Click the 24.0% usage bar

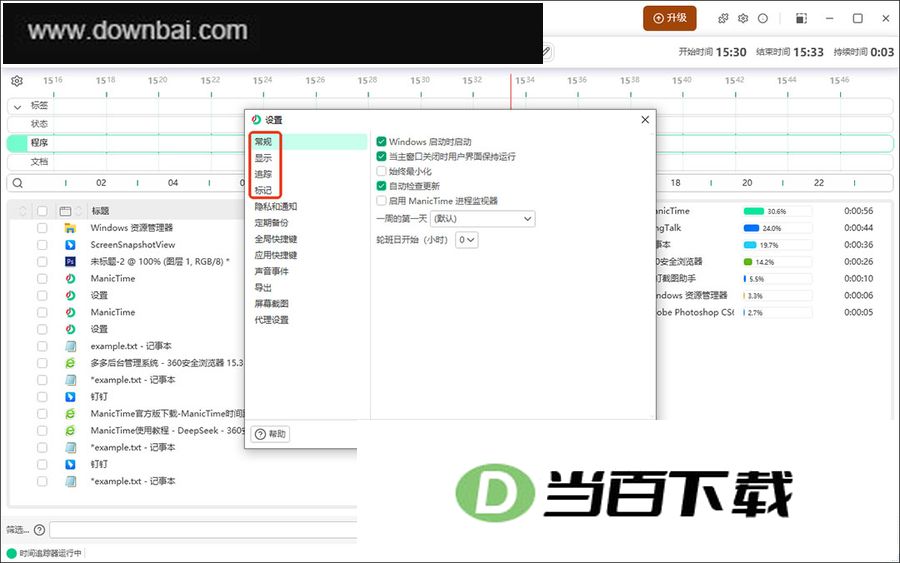pyautogui.click(x=777, y=228)
